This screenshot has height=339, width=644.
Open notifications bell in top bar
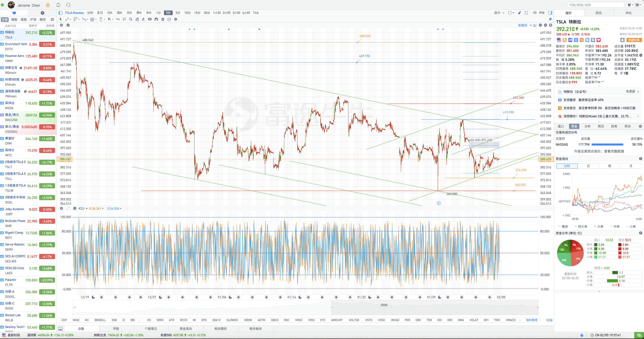click(x=58, y=5)
